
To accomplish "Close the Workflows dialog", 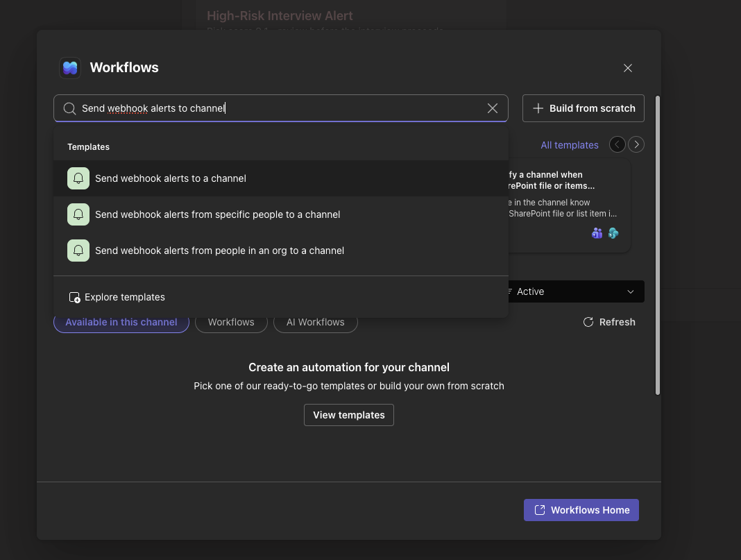I will [x=628, y=68].
